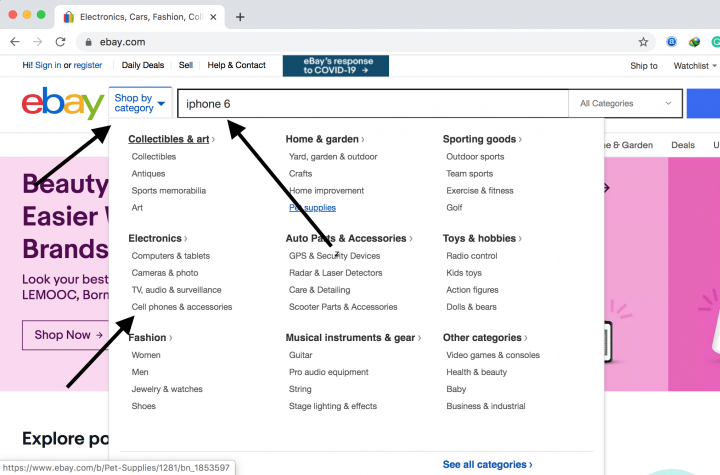Click the blue Search button
Viewport: 720px width, 475px height.
point(704,103)
